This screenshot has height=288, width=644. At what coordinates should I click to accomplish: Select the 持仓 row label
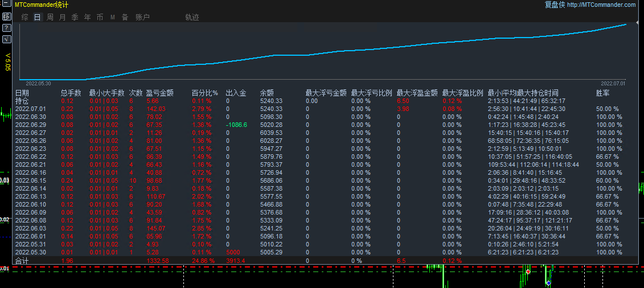pos(22,101)
